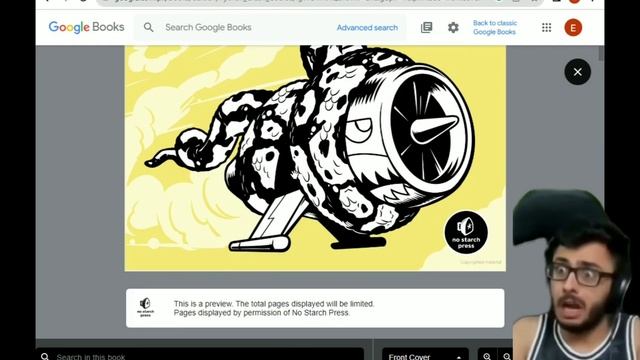Viewport: 640px width, 360px height.
Task: Open the account avatar labeled E
Action: (573, 28)
